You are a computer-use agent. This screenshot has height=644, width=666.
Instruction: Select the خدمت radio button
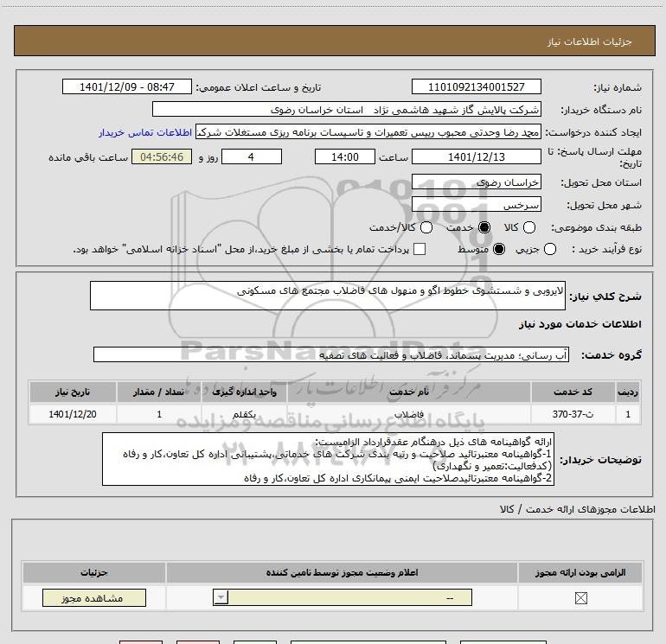pos(484,227)
